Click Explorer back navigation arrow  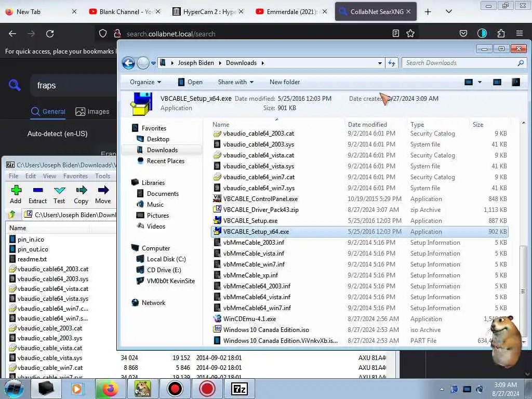point(129,63)
